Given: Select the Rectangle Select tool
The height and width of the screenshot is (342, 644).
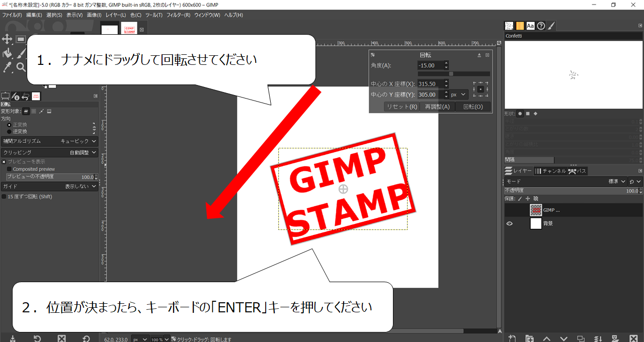Looking at the screenshot, I should point(21,39).
